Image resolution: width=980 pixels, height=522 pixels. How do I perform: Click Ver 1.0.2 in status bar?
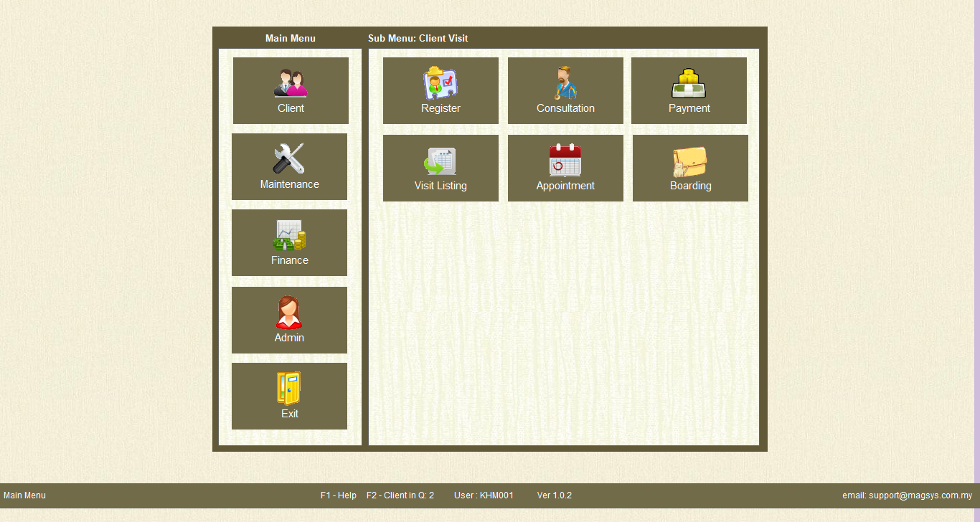click(554, 495)
